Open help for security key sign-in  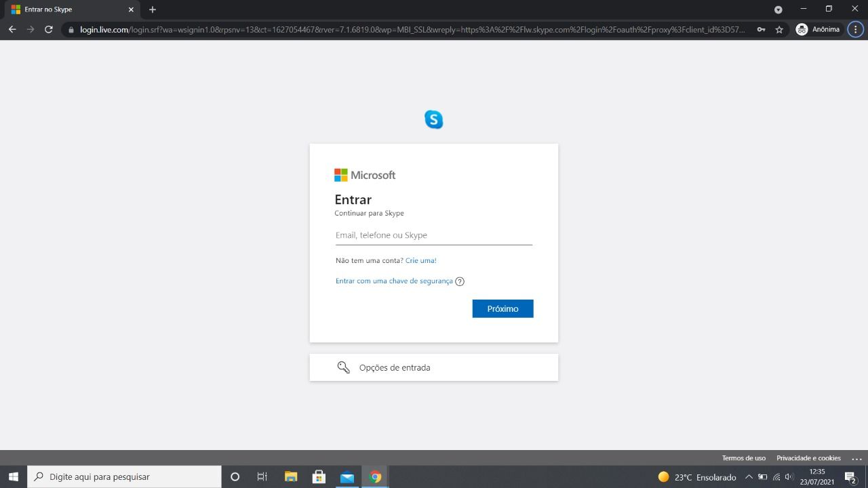coord(460,281)
